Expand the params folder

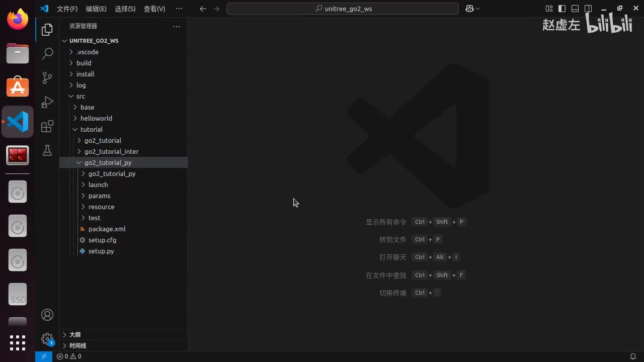[123, 196]
